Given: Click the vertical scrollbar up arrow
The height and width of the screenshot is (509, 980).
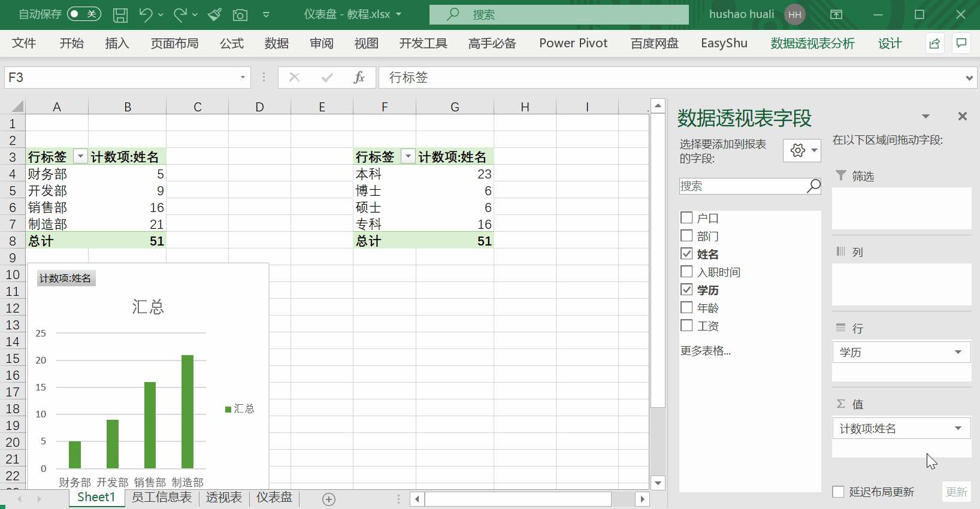Looking at the screenshot, I should (x=658, y=106).
